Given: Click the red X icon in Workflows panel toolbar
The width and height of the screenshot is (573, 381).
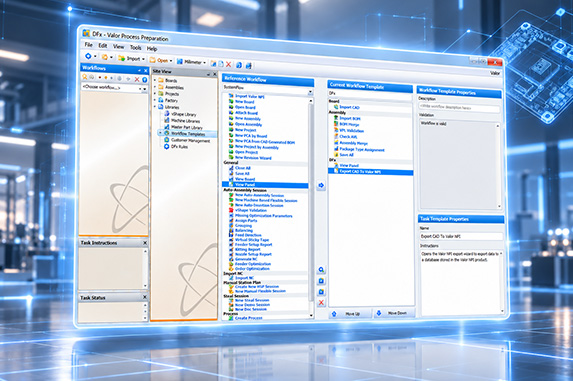Looking at the screenshot, I should (137, 79).
